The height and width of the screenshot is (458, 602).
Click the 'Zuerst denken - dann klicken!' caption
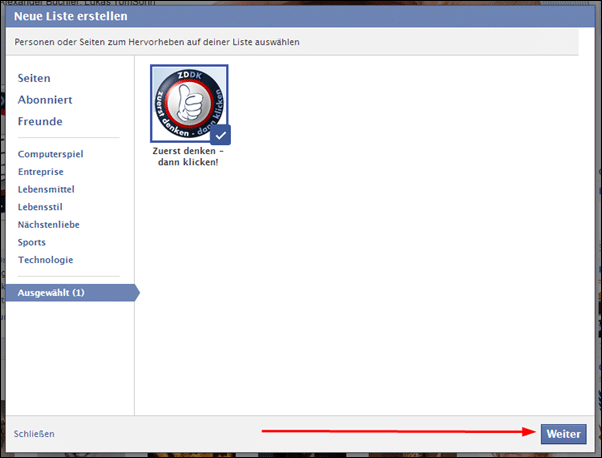[x=188, y=156]
